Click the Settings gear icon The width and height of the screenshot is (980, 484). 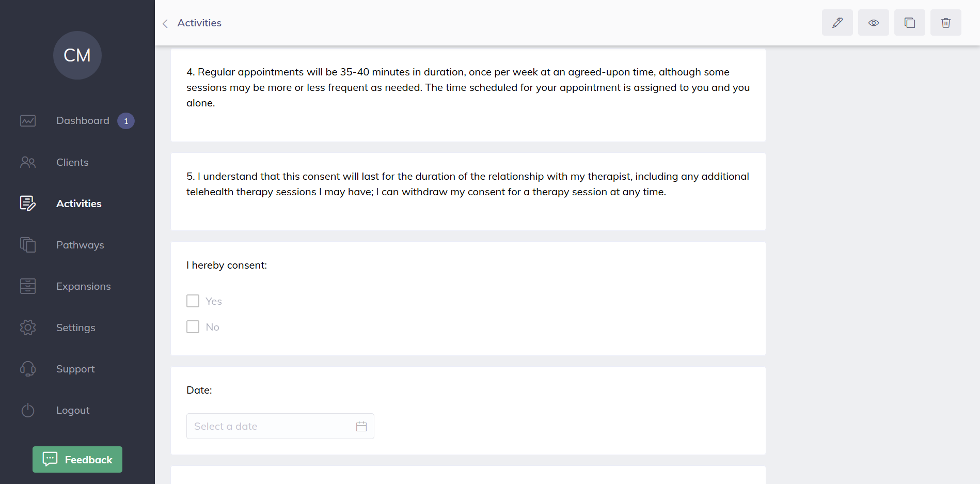click(28, 327)
